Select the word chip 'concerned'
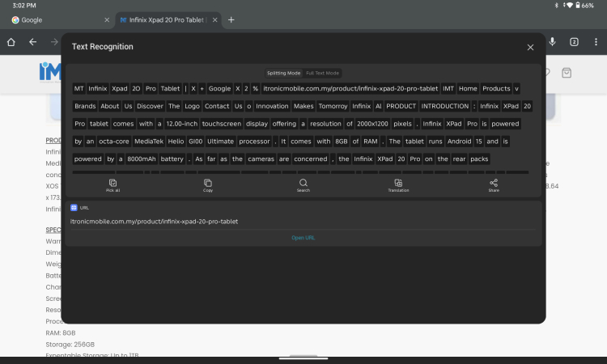Viewport: 607px width, 364px height. pos(311,159)
